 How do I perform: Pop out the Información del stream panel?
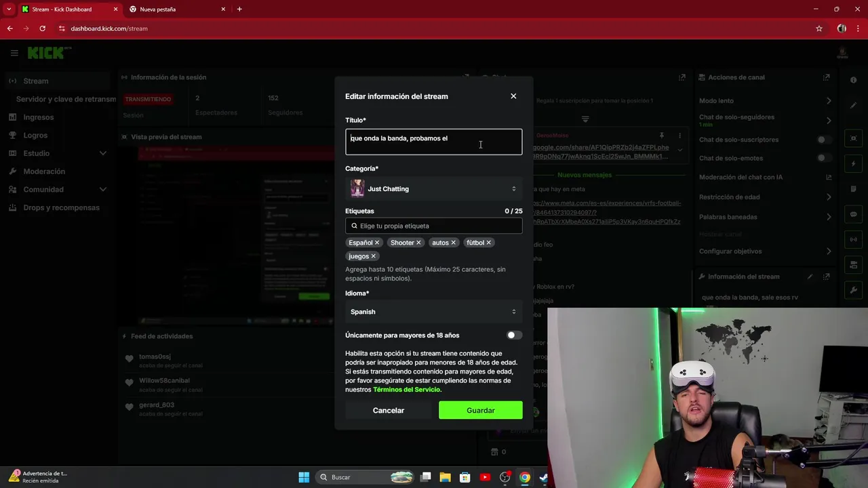point(826,277)
